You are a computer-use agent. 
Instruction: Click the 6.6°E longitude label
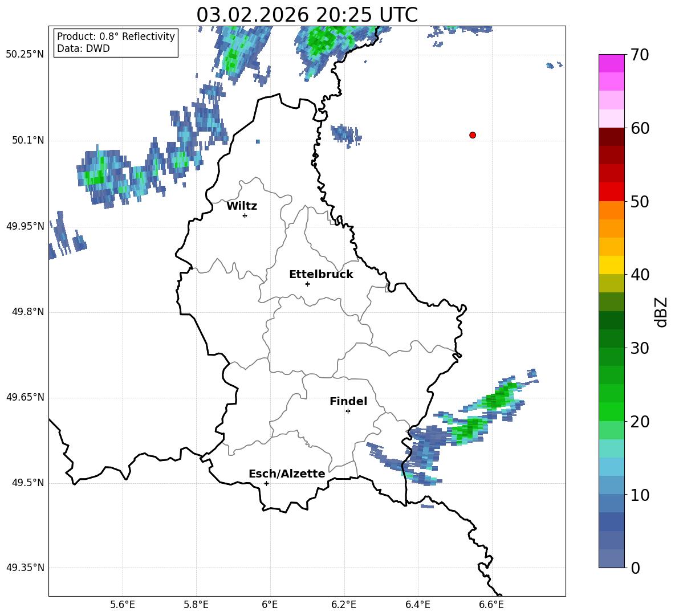pos(491,605)
